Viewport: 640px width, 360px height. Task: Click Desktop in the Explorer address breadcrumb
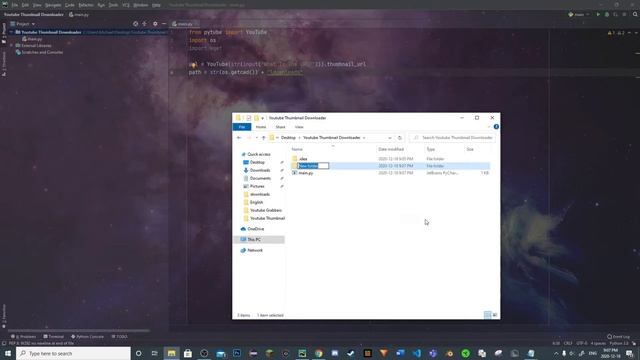pos(288,138)
